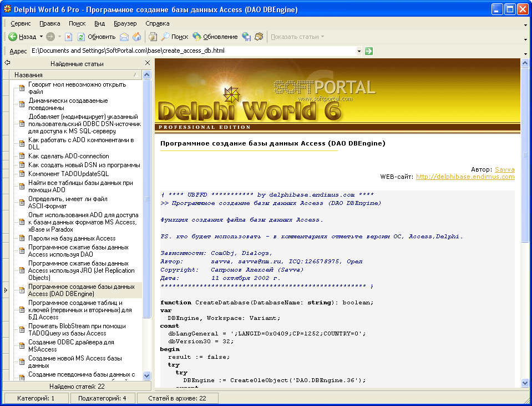
Task: Select article Программное создание таблиц и ключей
Action: click(x=80, y=310)
